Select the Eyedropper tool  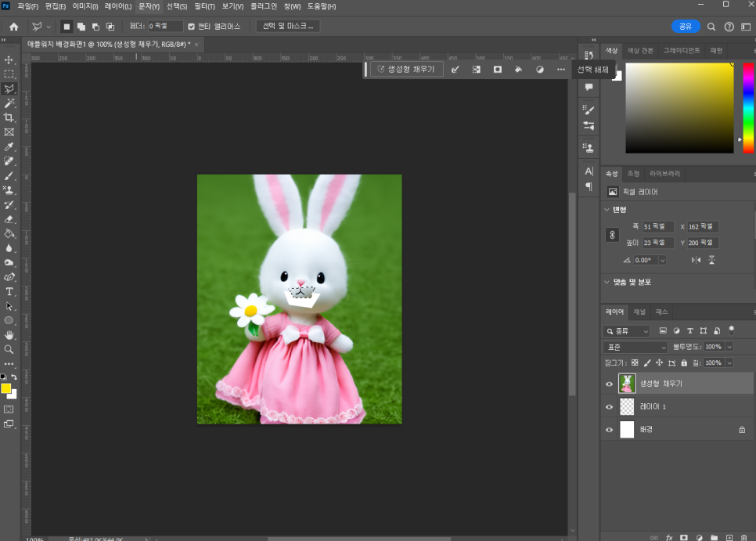tap(9, 146)
